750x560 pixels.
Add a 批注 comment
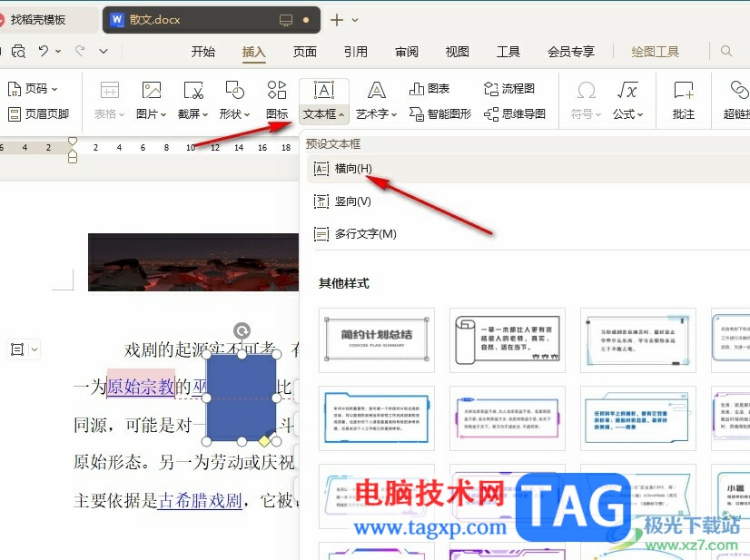click(x=684, y=101)
